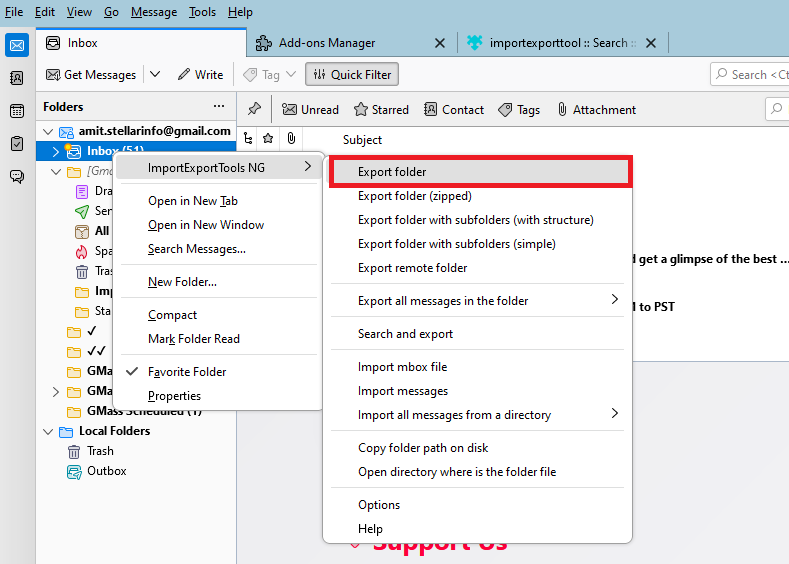The width and height of the screenshot is (789, 564).
Task: Choose Export folder (zipped)
Action: click(x=477, y=196)
